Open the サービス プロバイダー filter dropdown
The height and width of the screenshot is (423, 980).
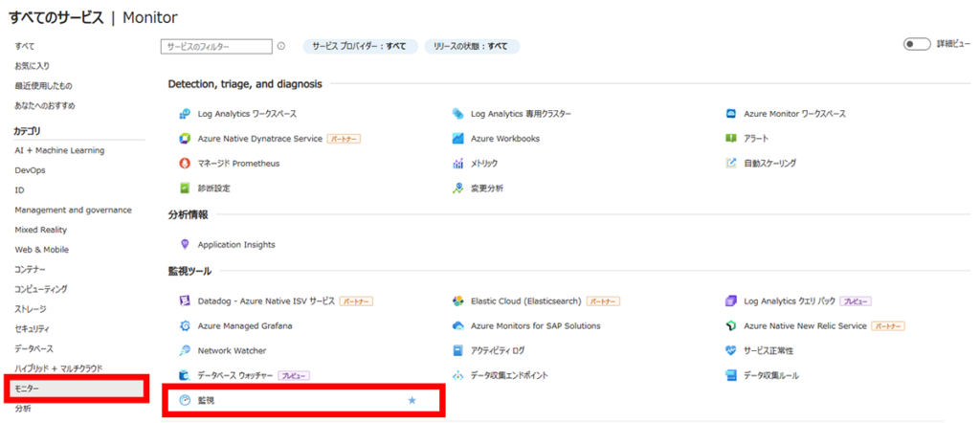pyautogui.click(x=359, y=46)
